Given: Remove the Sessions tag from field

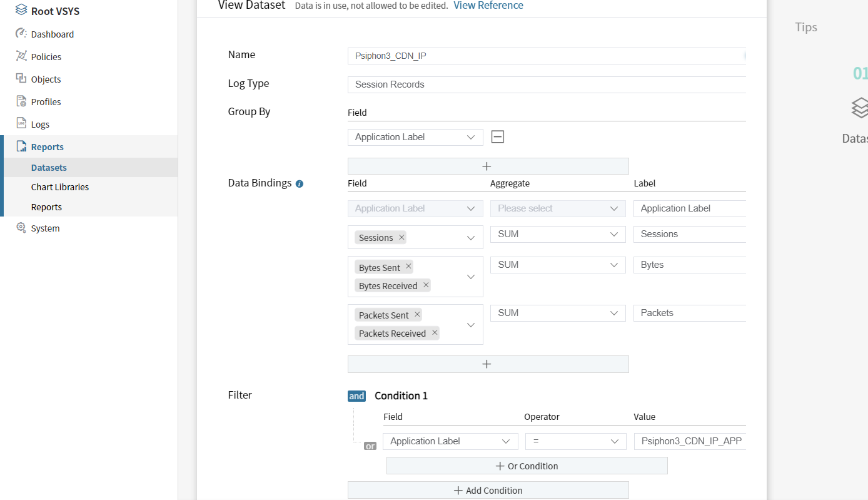Looking at the screenshot, I should click(x=401, y=237).
